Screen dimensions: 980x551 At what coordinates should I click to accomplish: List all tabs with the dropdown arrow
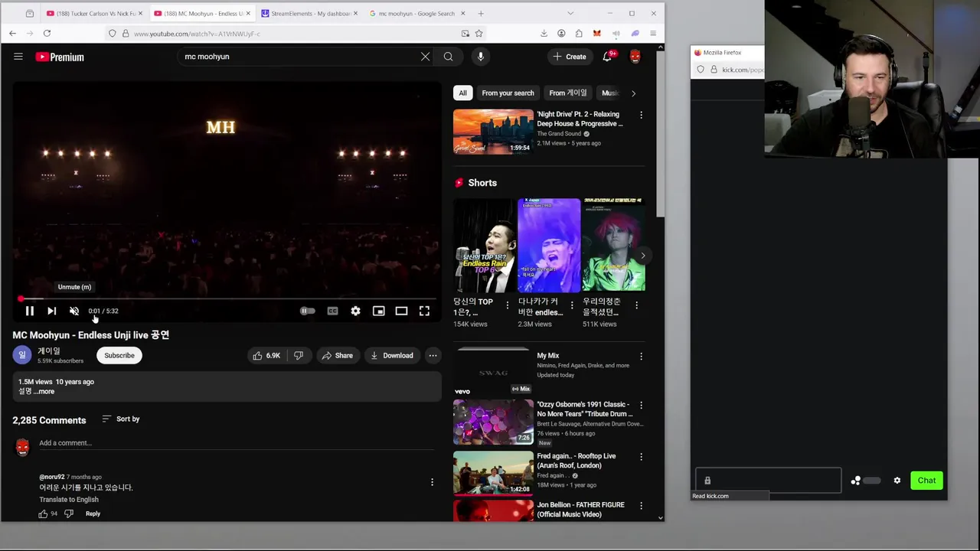570,13
